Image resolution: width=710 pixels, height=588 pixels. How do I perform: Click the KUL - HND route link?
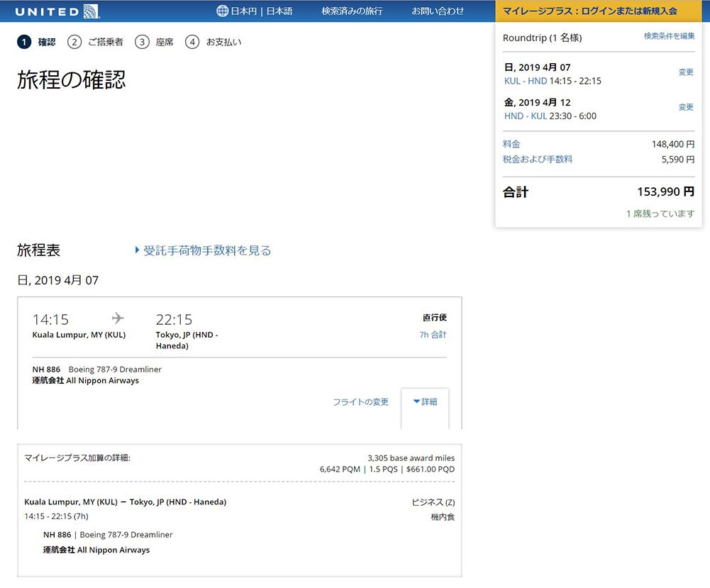coord(526,81)
